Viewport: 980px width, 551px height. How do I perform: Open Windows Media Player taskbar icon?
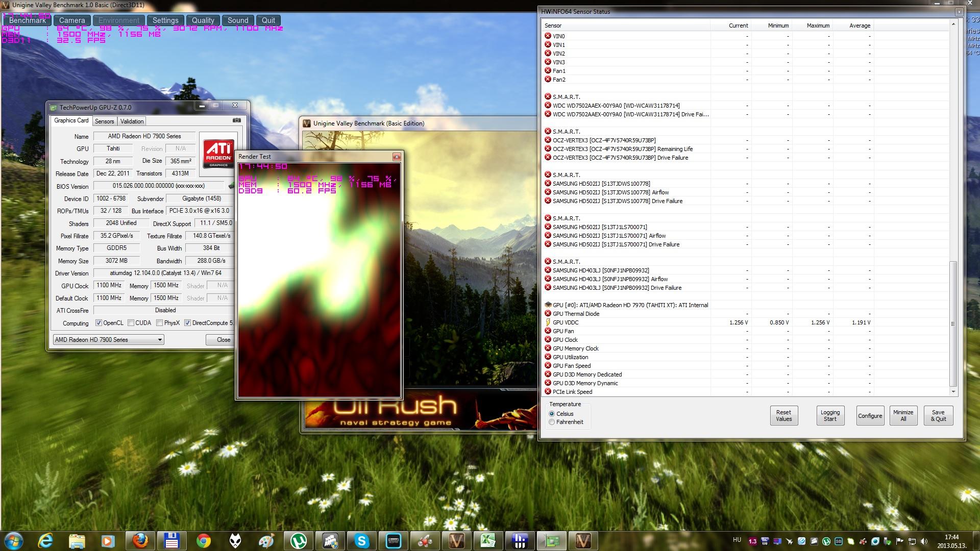108,540
